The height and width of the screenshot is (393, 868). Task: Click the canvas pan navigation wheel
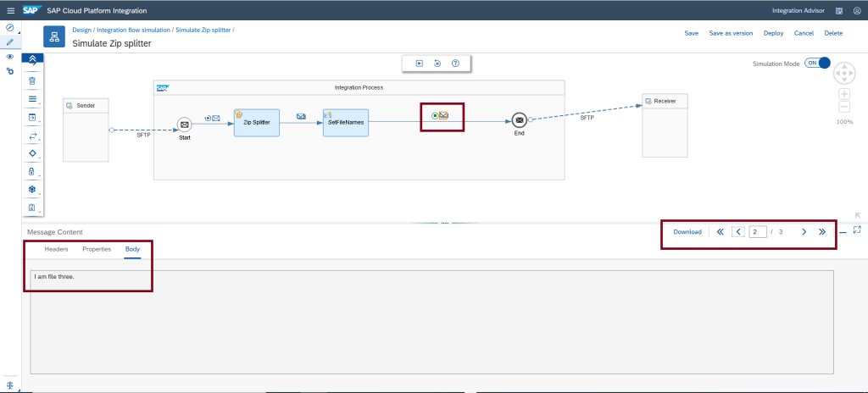pos(844,73)
